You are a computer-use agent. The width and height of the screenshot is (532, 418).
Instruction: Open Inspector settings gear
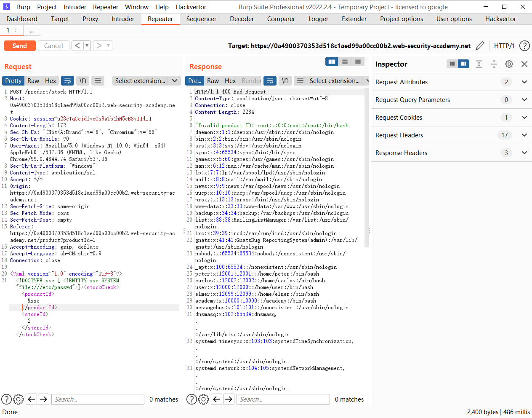[x=509, y=64]
